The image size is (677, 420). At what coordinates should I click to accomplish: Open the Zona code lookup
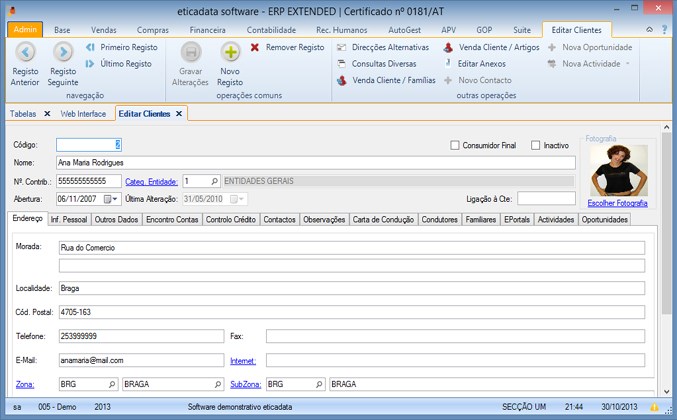(112, 383)
